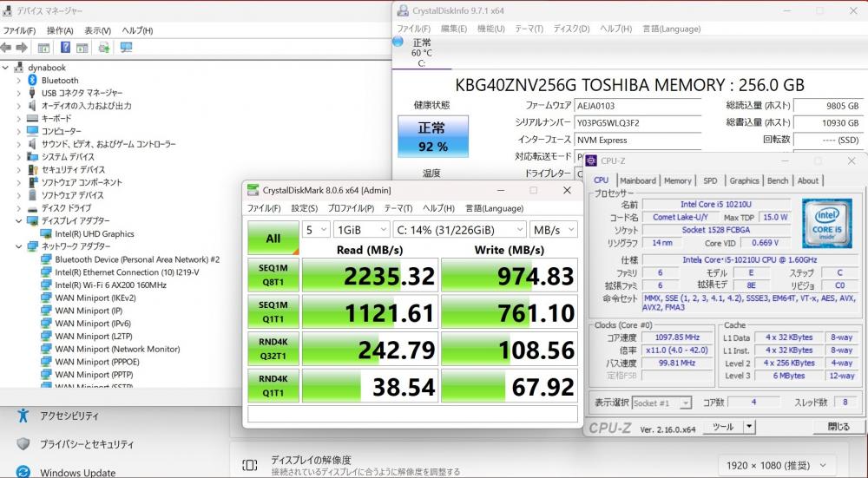Collapse the ネットワーク アダプター category
868x478 pixels.
[x=18, y=246]
